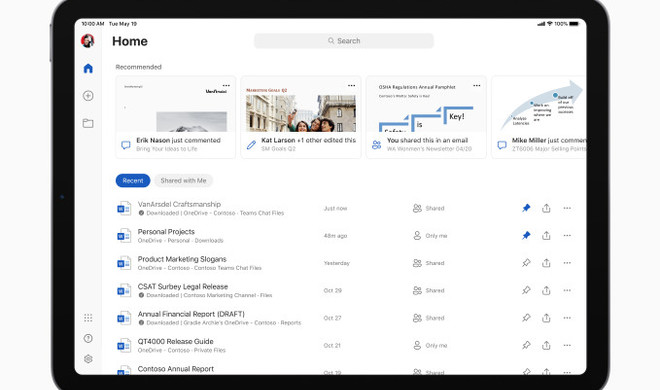
Task: Share Product Marketing Slogans document
Action: [x=546, y=263]
